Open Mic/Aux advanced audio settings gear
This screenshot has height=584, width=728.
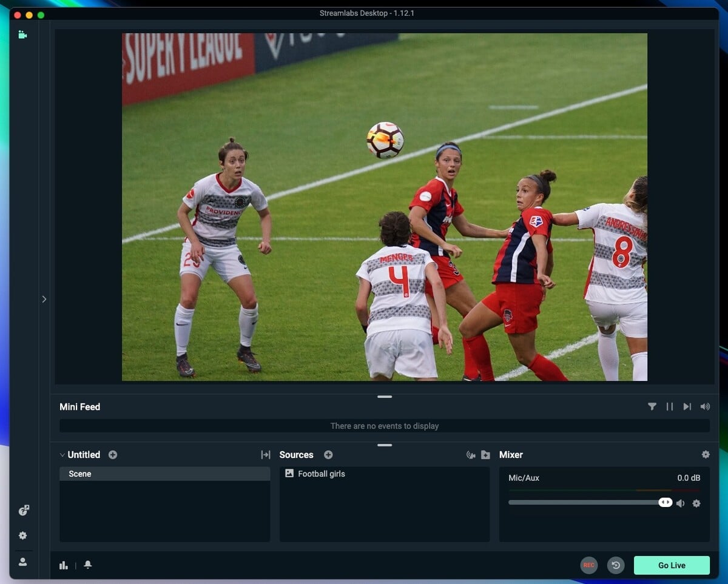coord(696,503)
